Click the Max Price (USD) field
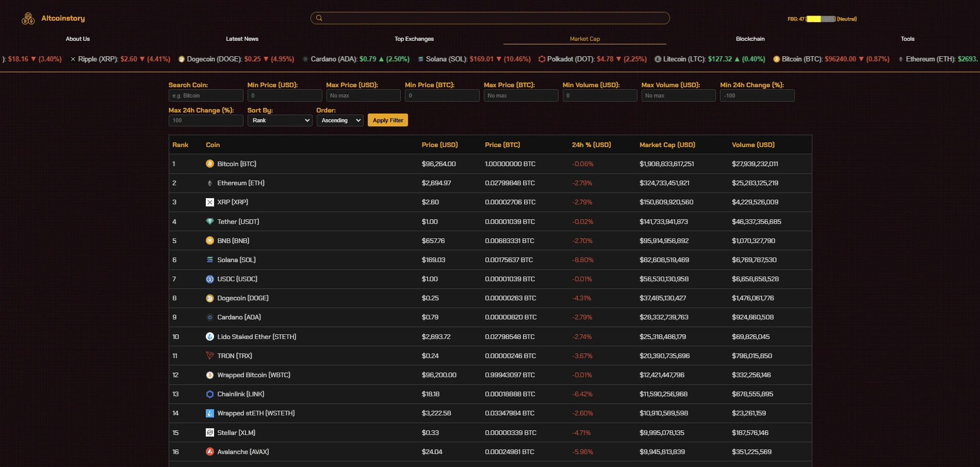 point(364,95)
